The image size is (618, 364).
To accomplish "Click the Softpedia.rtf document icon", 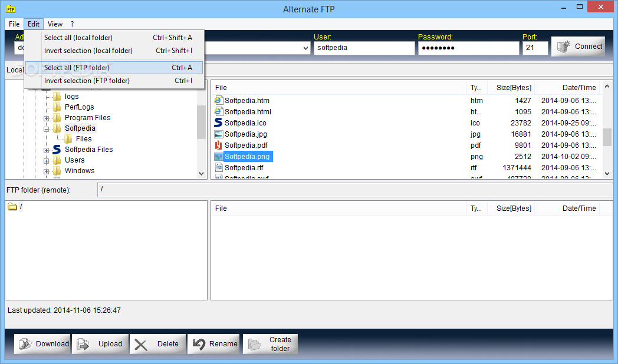I will 218,168.
